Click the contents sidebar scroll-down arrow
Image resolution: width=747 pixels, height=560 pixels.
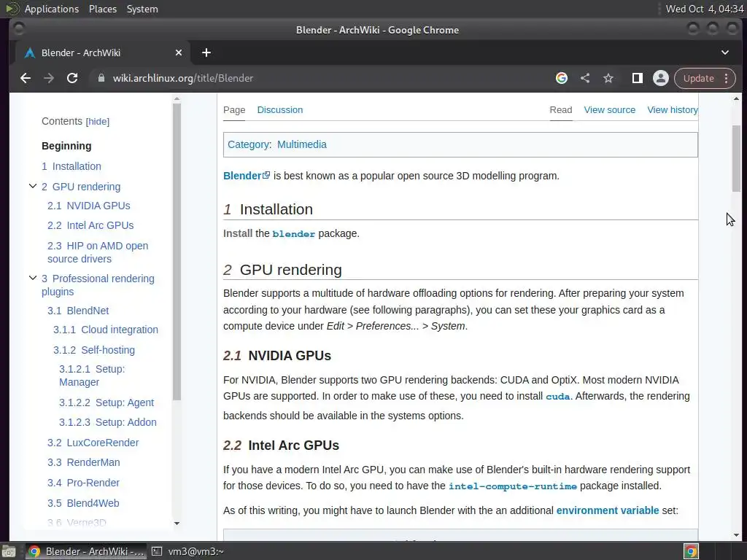click(x=177, y=524)
